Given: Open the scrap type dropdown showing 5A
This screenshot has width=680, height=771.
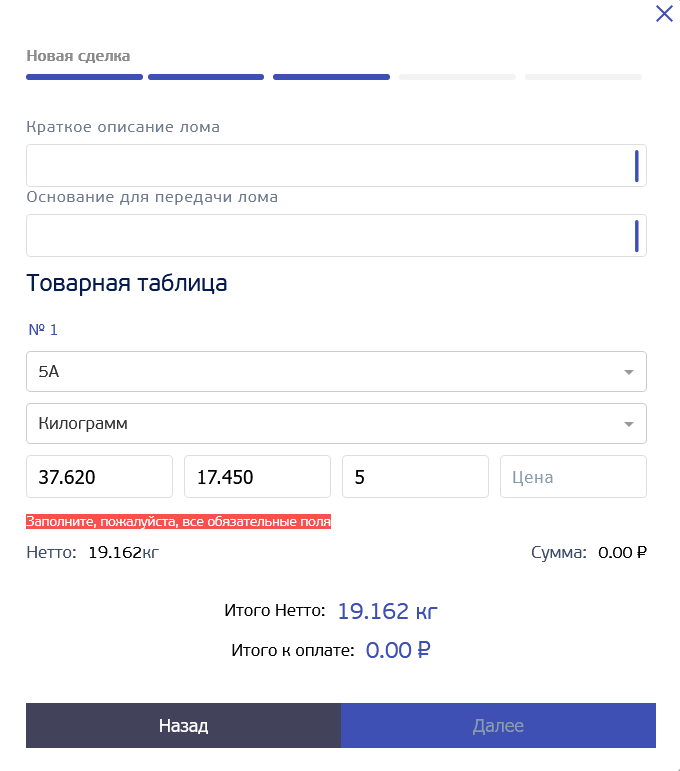Looking at the screenshot, I should click(x=320, y=371).
